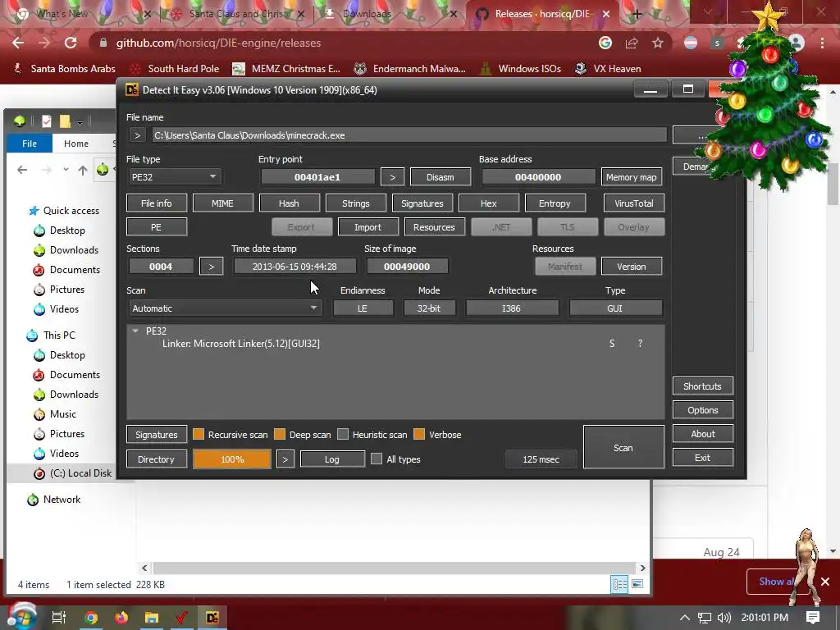Click arrow button beside Entry point
This screenshot has height=630, width=840.
click(x=393, y=177)
